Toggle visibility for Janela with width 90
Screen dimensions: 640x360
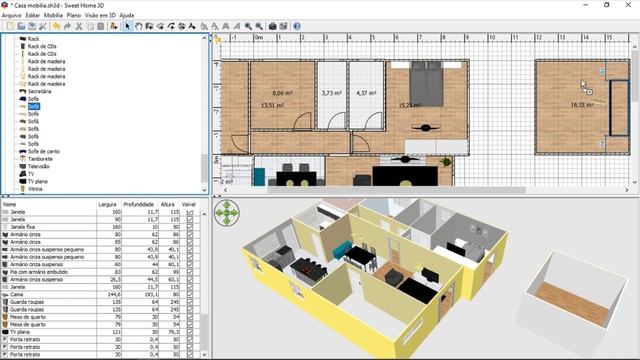click(190, 220)
